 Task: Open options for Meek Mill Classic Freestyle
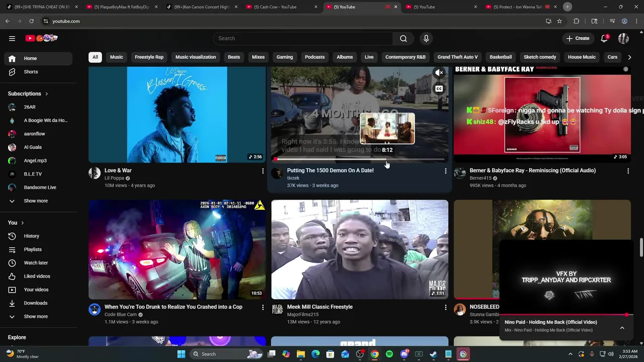(x=445, y=308)
